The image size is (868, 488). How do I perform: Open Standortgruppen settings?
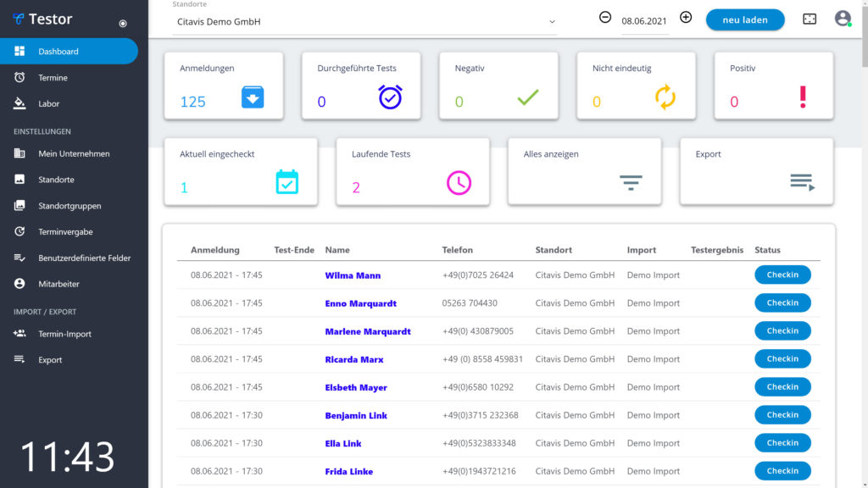70,206
